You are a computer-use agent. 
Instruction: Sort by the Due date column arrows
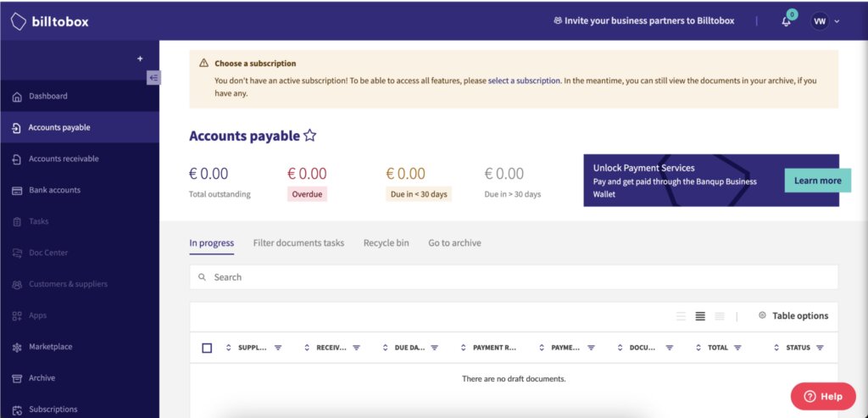tap(386, 348)
